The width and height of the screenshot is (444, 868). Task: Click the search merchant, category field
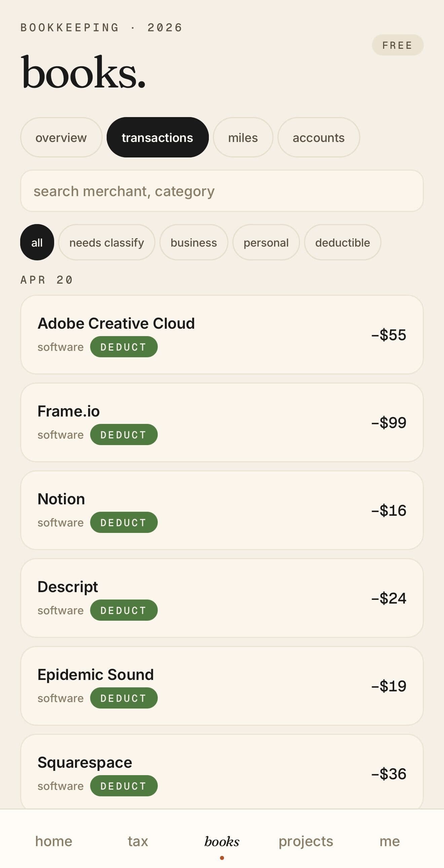[222, 191]
